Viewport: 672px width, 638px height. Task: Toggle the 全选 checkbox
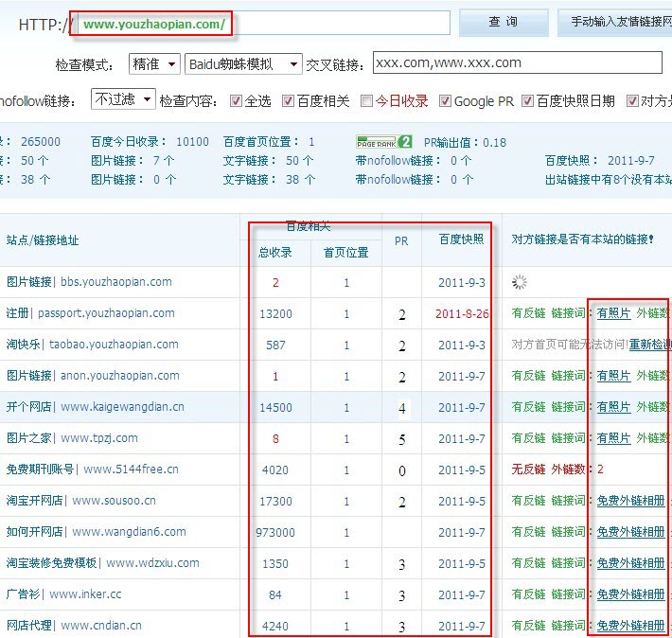point(236,100)
